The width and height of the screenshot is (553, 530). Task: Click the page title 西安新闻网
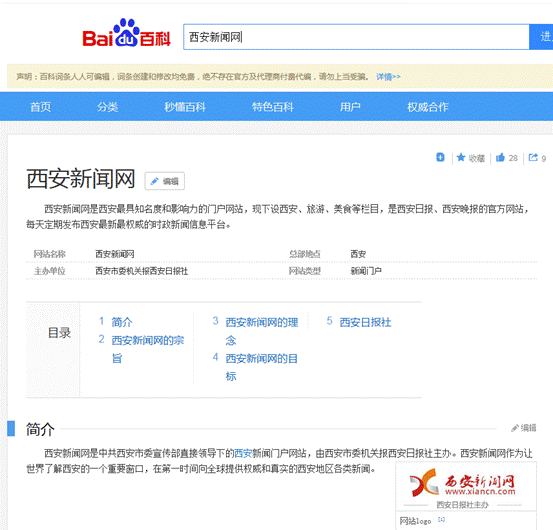[x=81, y=179]
